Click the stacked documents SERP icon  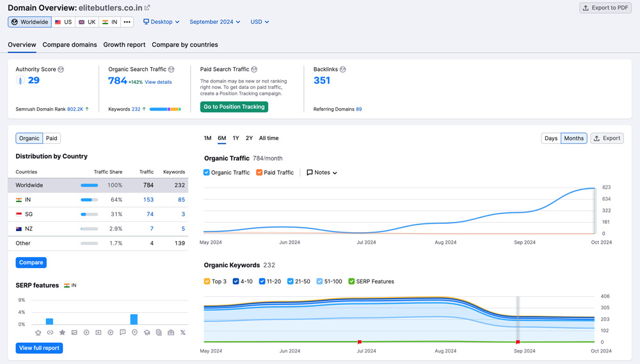click(159, 333)
